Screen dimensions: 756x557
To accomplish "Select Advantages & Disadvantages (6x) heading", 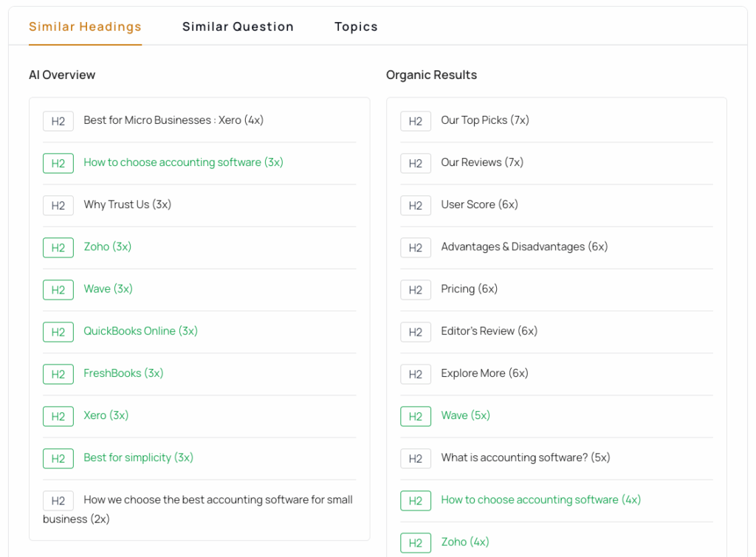I will coord(524,246).
